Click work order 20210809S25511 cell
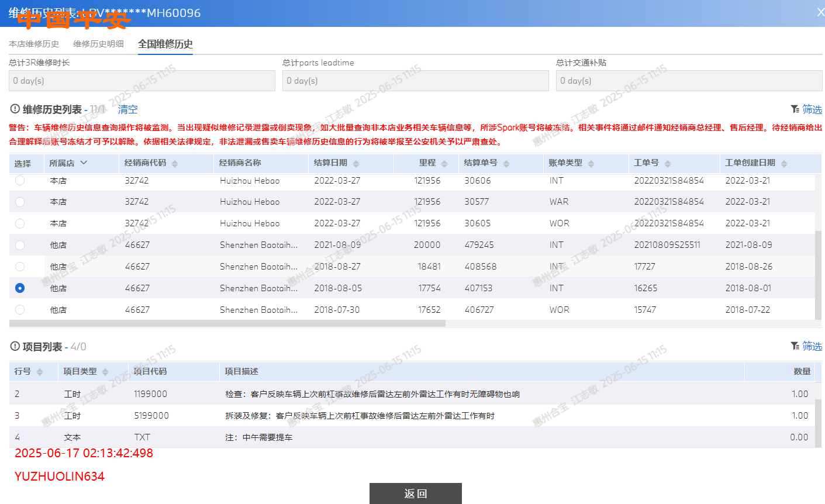 (667, 245)
